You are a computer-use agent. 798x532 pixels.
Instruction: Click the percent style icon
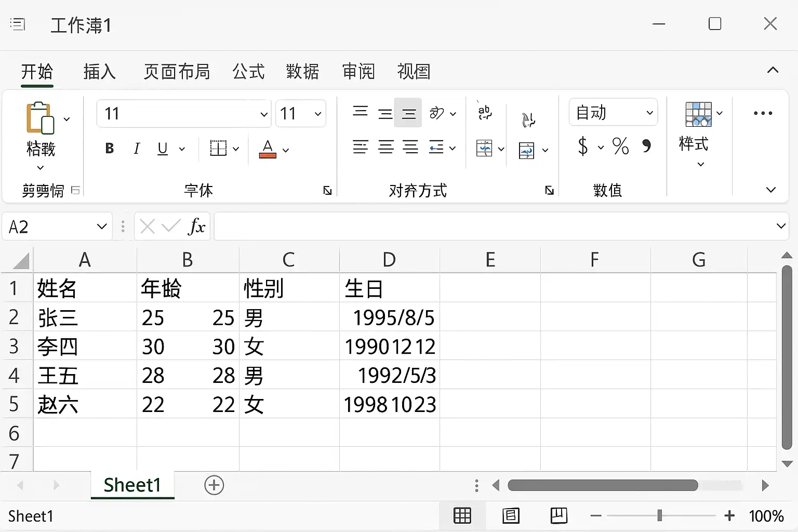620,147
